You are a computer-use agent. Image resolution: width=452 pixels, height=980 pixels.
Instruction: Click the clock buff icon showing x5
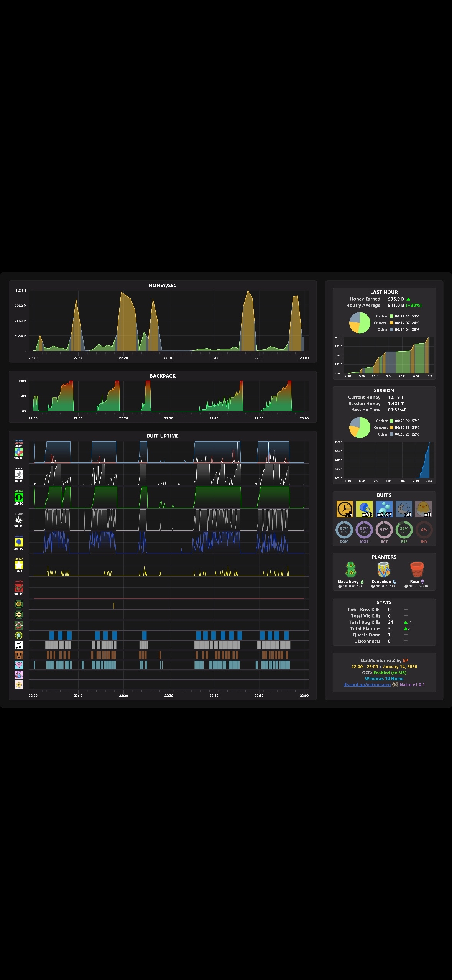coord(344,509)
